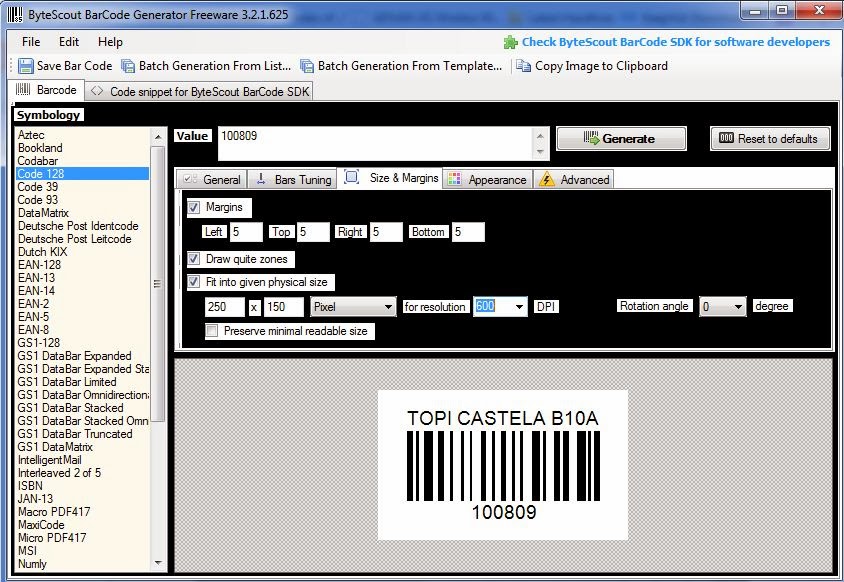This screenshot has height=582, width=844.
Task: Click the code brackets icon on snippet tab
Action: 97,91
